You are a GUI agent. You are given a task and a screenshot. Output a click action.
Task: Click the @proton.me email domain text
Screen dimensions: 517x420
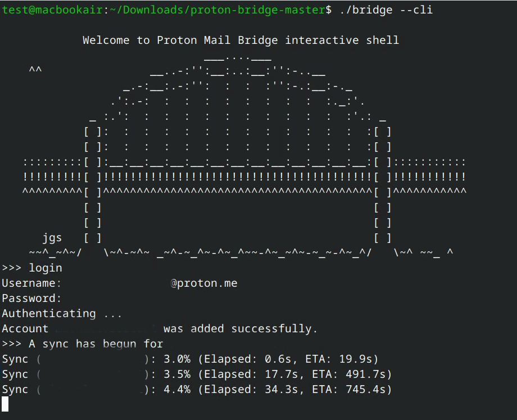pos(204,283)
